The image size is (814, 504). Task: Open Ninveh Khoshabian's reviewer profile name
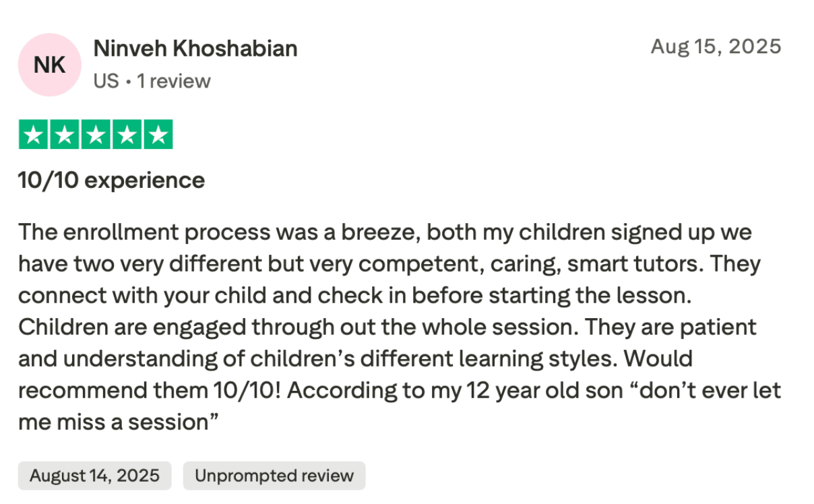coord(195,49)
